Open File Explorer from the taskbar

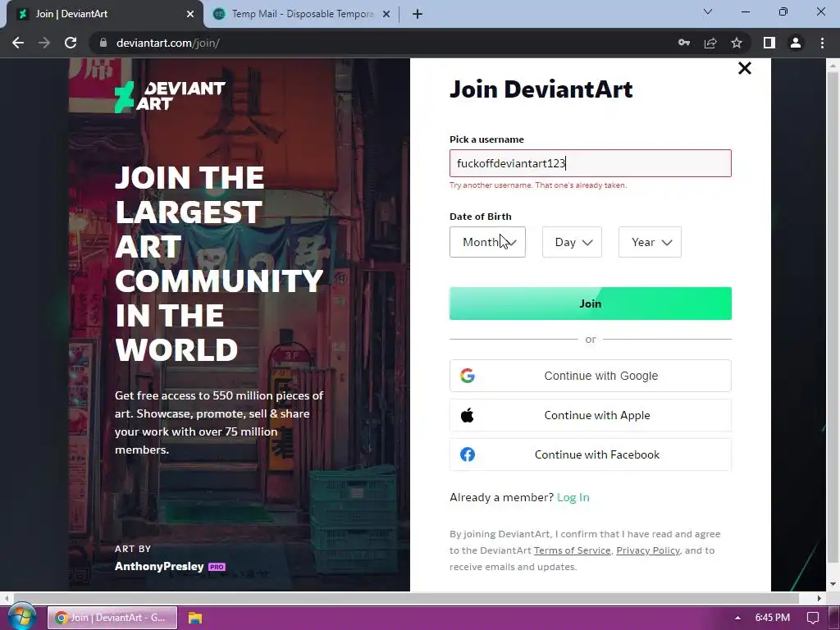point(195,618)
